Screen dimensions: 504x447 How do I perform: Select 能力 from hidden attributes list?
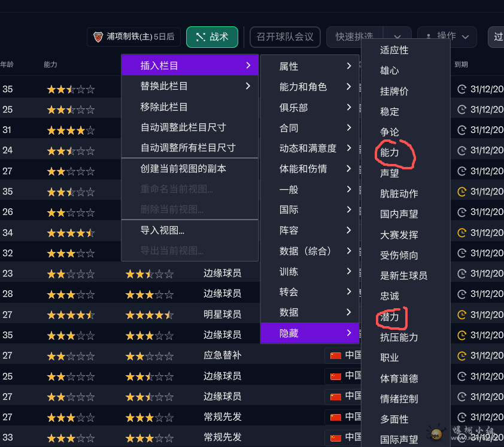tap(390, 153)
